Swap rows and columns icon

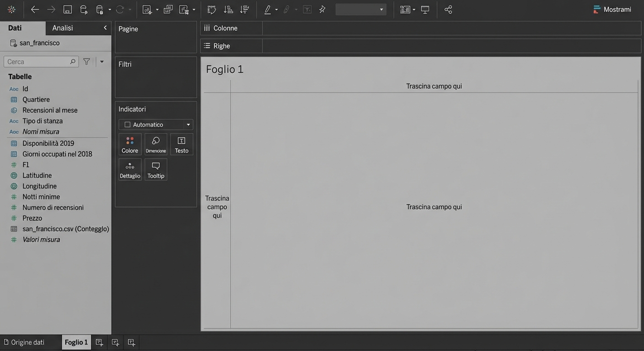[211, 10]
